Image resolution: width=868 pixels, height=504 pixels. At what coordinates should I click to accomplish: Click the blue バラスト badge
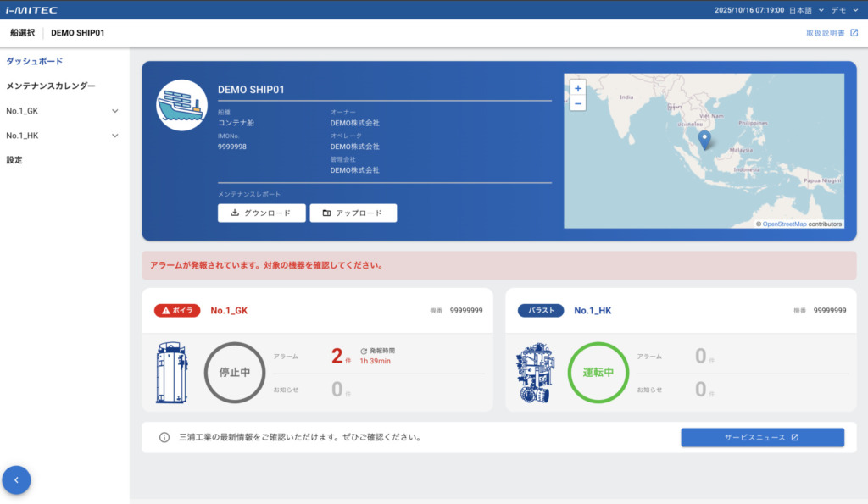tap(540, 310)
